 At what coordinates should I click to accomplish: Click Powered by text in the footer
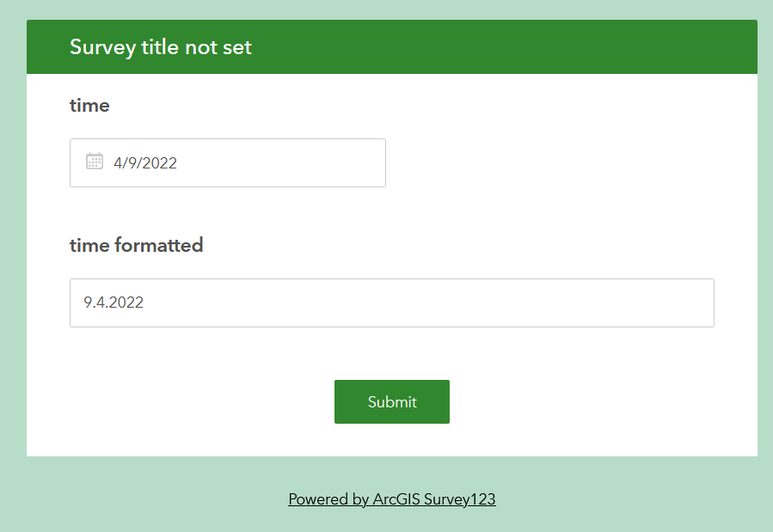point(328,498)
